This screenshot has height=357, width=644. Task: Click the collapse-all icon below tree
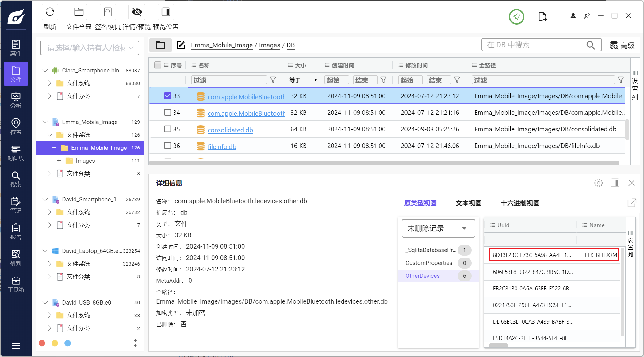coord(135,343)
